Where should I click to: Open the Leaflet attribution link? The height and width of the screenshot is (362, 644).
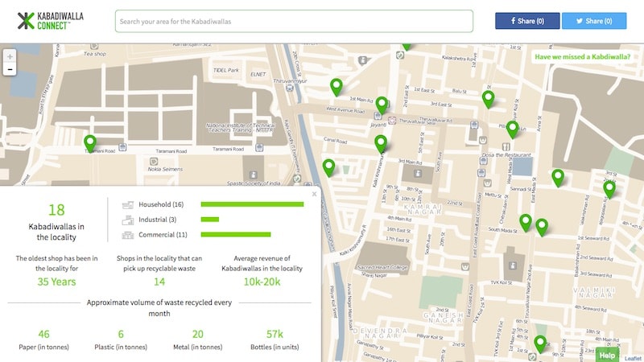pos(634,358)
